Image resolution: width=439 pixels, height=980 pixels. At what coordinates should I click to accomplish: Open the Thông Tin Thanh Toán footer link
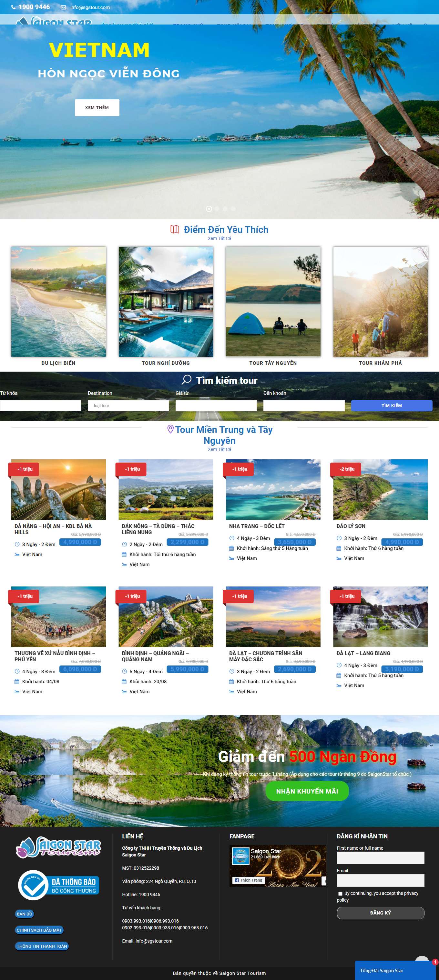point(42,946)
